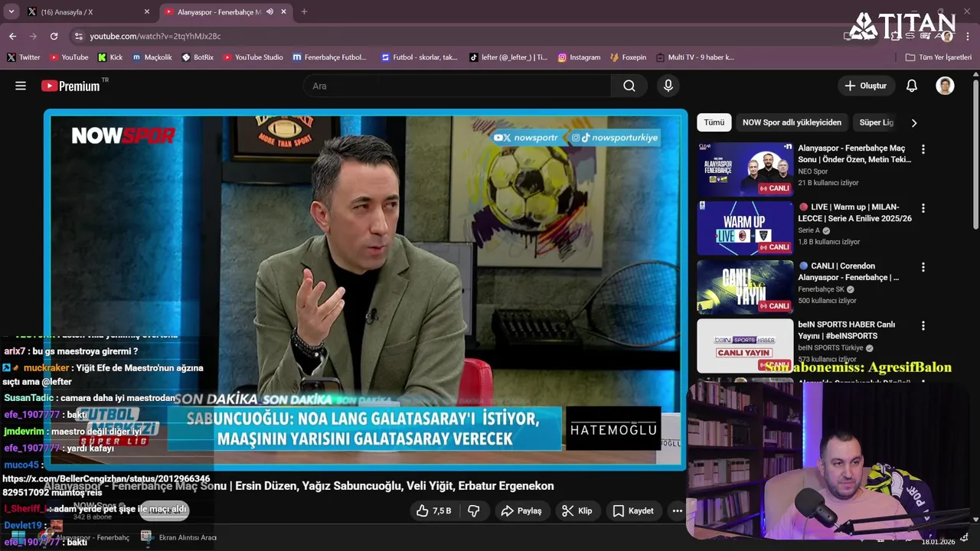
Task: View site information icon in address bar
Action: [78, 36]
